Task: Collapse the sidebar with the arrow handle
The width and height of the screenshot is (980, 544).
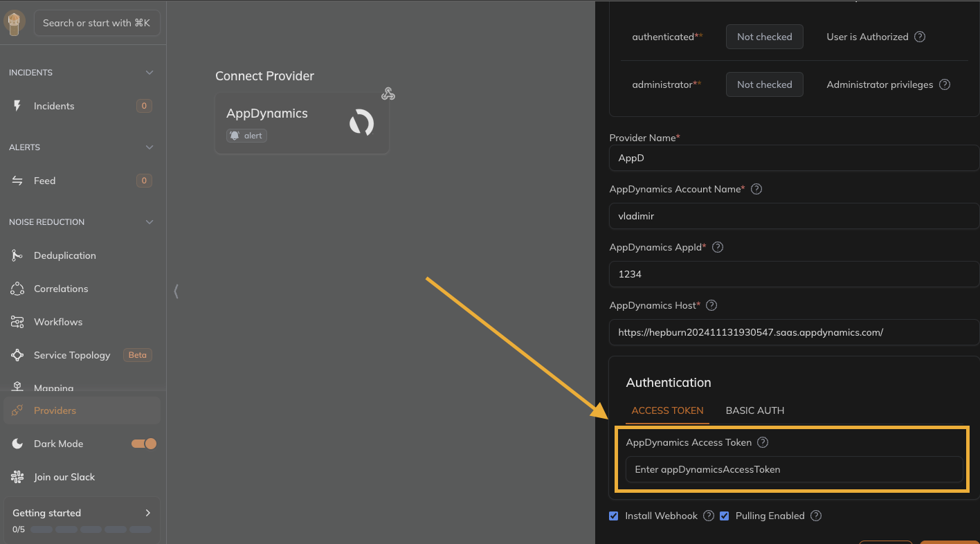Action: 176,291
